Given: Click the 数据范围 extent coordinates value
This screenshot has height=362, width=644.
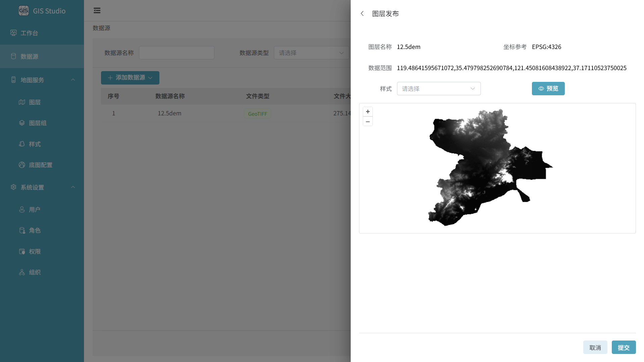Looking at the screenshot, I should 511,68.
